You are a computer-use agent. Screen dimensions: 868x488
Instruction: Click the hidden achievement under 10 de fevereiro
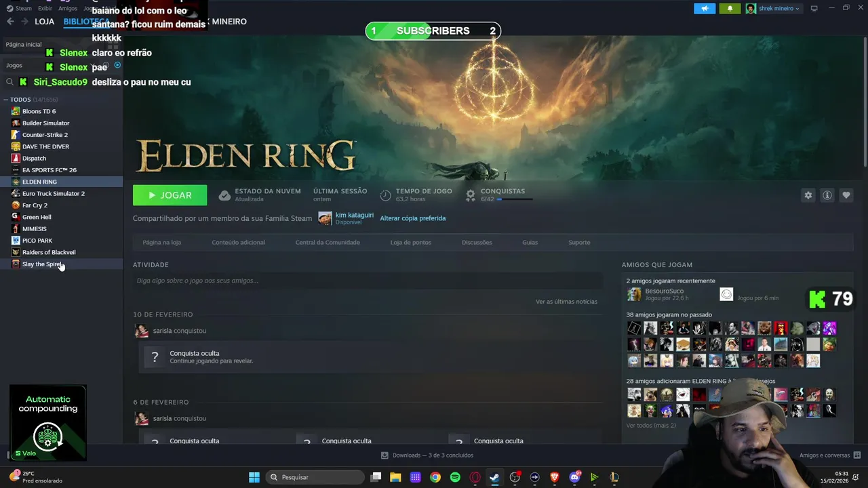pos(369,357)
